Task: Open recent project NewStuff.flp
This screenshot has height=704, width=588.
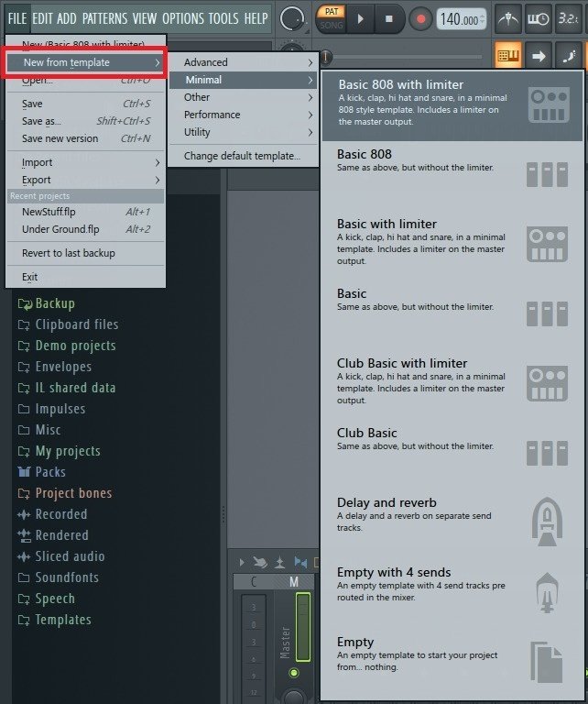Action: pos(85,212)
